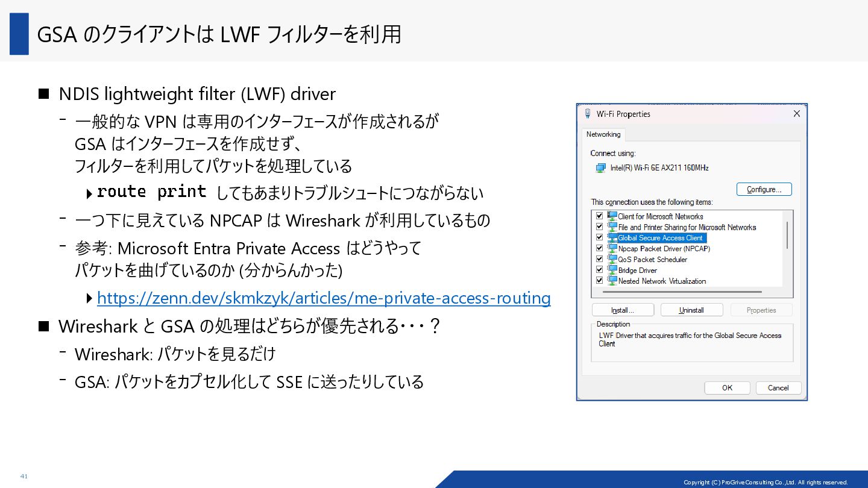Toggle Bridge Driver checkbox
Viewport: 868px width, 488px height.
[x=599, y=269]
